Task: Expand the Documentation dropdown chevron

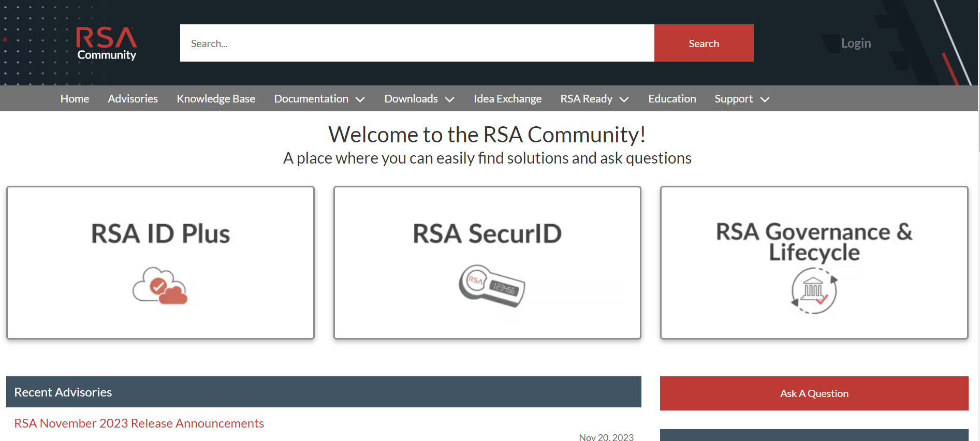Action: [x=360, y=99]
